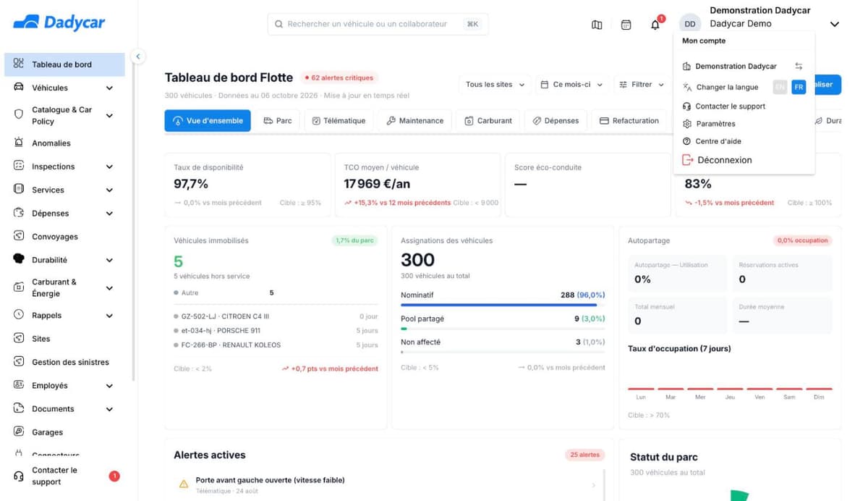Click the Inspections sidebar icon

click(x=19, y=166)
